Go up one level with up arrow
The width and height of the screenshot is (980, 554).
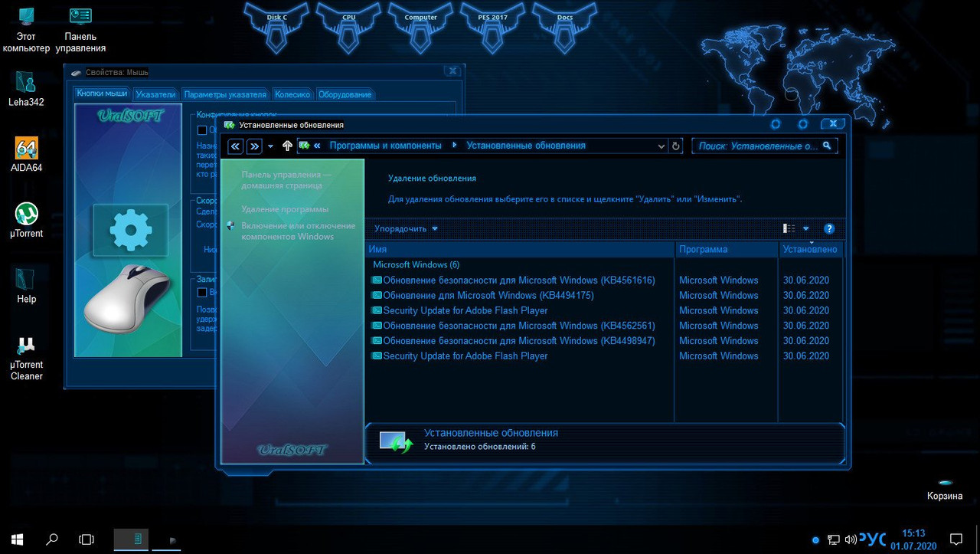click(x=287, y=146)
